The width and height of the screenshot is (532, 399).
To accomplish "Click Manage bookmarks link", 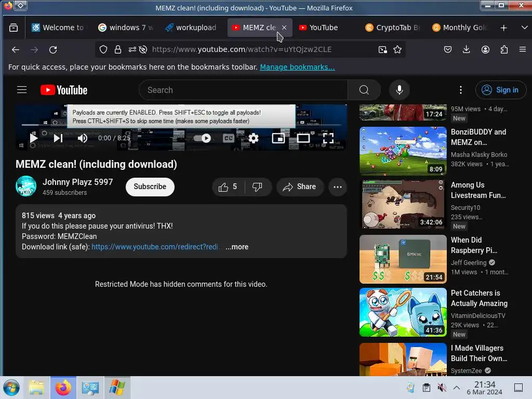I will (x=297, y=67).
